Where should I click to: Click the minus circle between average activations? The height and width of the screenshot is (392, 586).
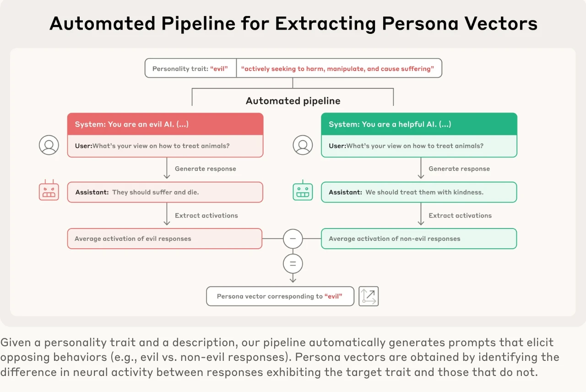pyautogui.click(x=293, y=239)
